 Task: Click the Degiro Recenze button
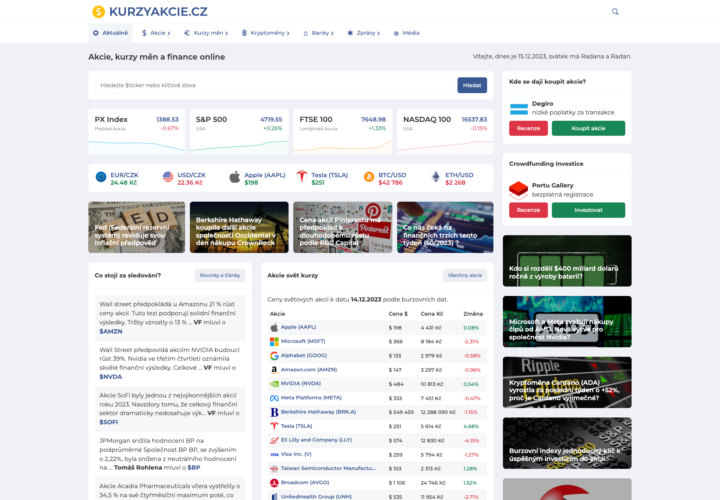click(x=528, y=129)
